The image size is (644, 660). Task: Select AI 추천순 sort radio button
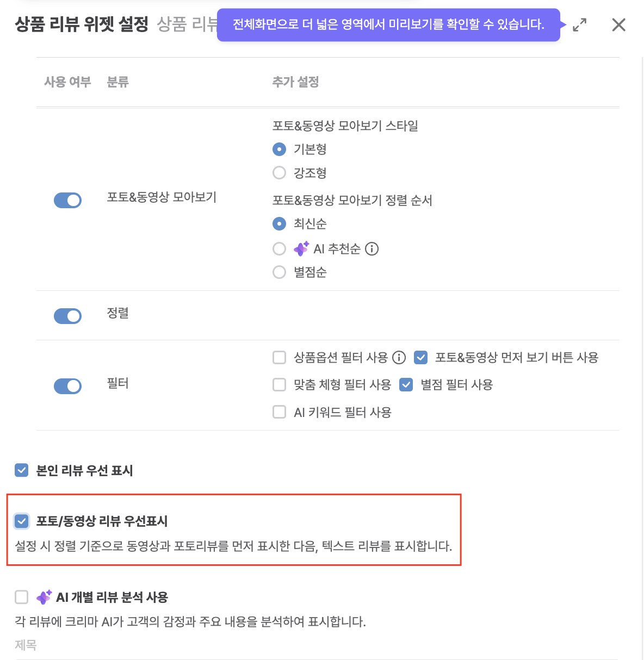coord(279,249)
